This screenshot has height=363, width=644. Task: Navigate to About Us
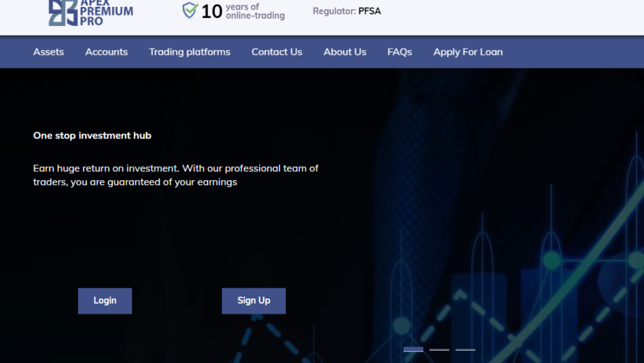point(345,52)
